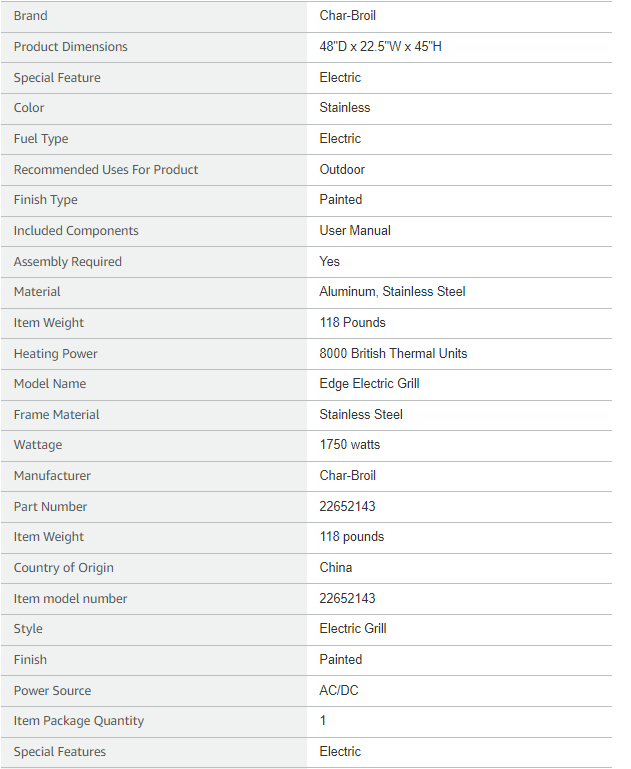This screenshot has height=769, width=631.
Task: Select the Fuel Type label
Action: 41,139
